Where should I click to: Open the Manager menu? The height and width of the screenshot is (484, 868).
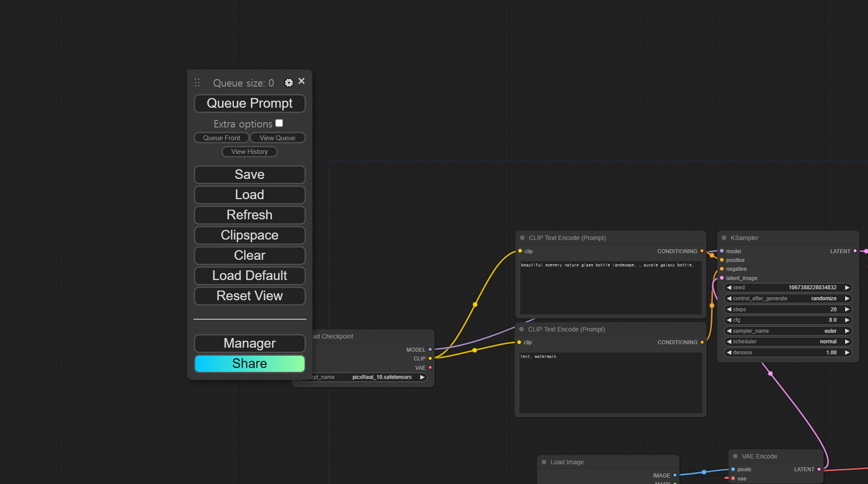(250, 343)
